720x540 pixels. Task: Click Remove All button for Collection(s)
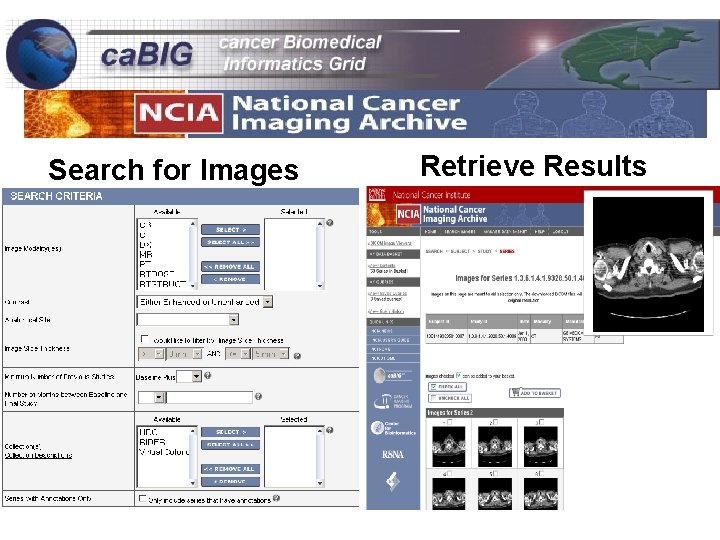tap(230, 469)
